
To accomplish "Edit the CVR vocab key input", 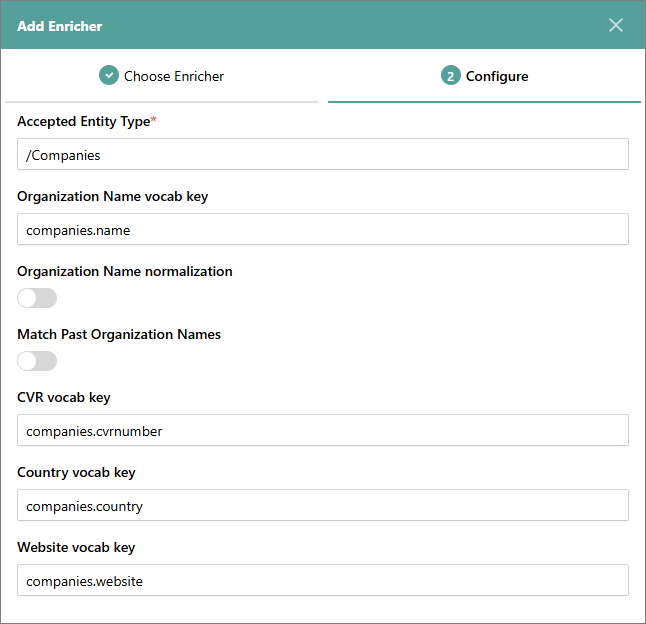I will 322,430.
